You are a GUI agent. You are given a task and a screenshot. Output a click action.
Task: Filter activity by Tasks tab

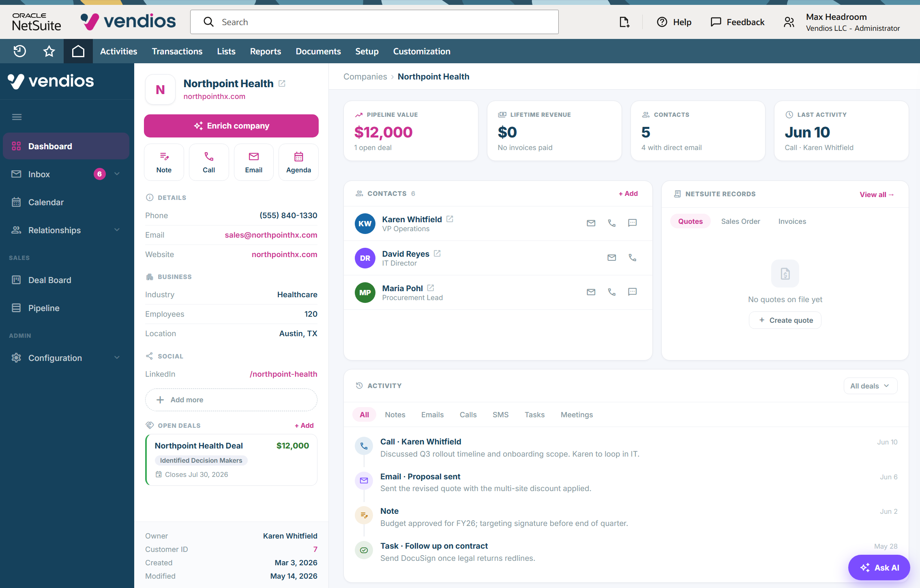(534, 415)
